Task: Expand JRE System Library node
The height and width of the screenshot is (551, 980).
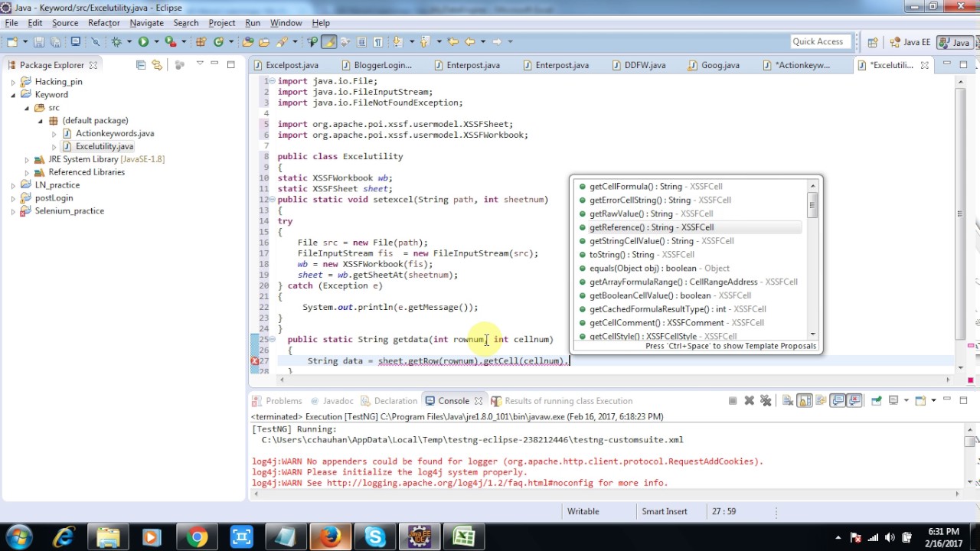Action: (x=27, y=159)
